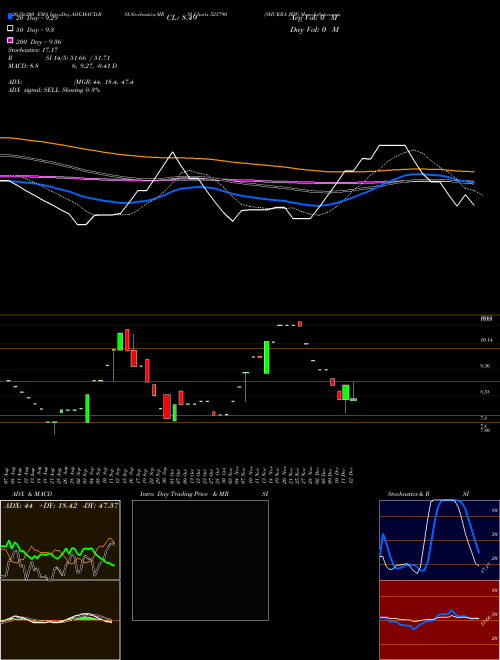500x660 pixels.
Task: Select the '50 Day = 9.8' legend label
Action: pos(35,30)
